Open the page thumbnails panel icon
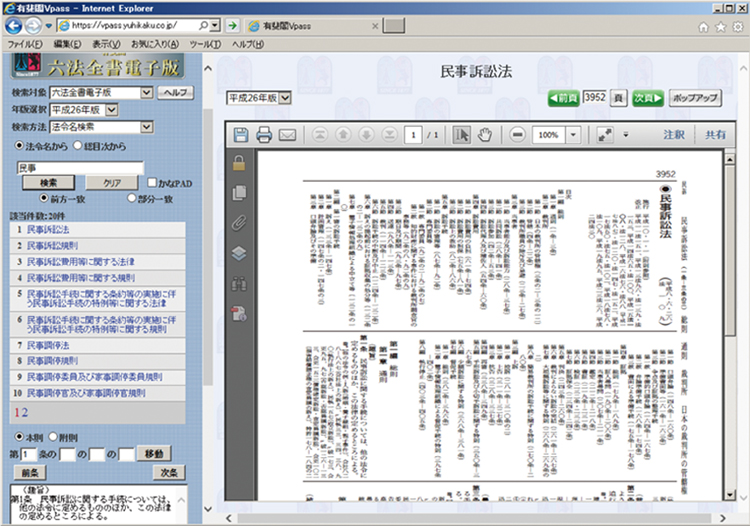This screenshot has width=750, height=526. [x=239, y=193]
